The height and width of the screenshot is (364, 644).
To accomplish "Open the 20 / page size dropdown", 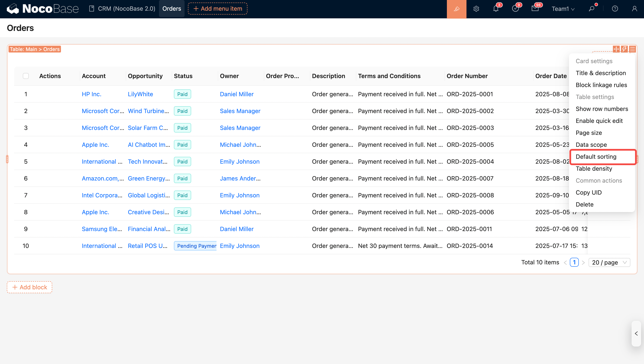I will point(609,262).
